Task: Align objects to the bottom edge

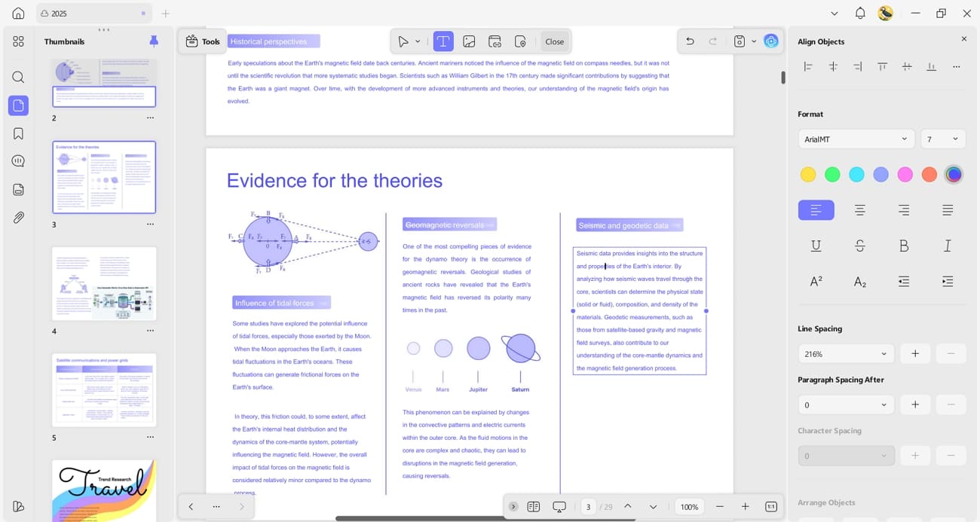Action: tap(932, 66)
